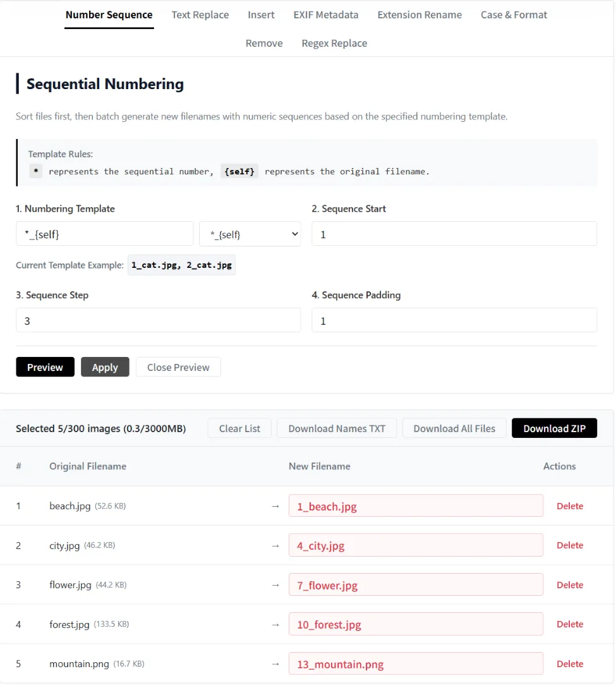Switch to EXIF Metadata tab
The height and width of the screenshot is (695, 616).
click(x=326, y=15)
